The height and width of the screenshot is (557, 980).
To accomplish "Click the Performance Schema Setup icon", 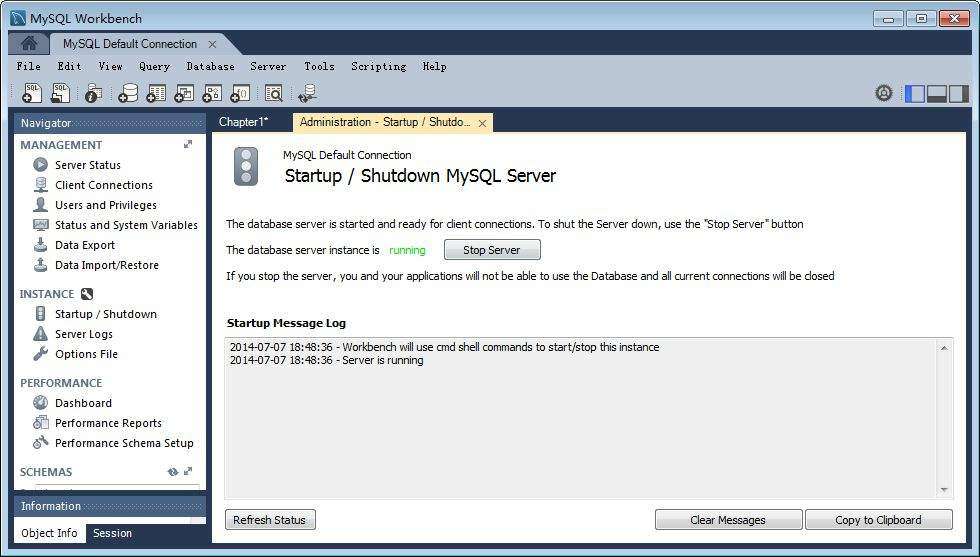I will pos(41,443).
